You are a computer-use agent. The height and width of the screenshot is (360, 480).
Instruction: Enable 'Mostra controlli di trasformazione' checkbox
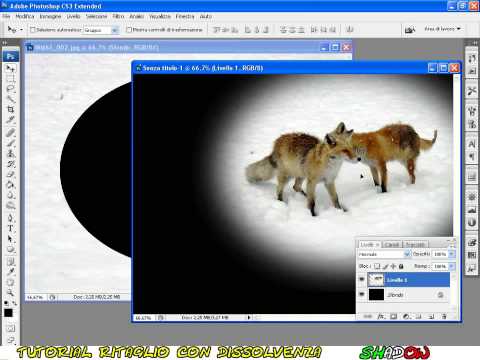[129, 30]
